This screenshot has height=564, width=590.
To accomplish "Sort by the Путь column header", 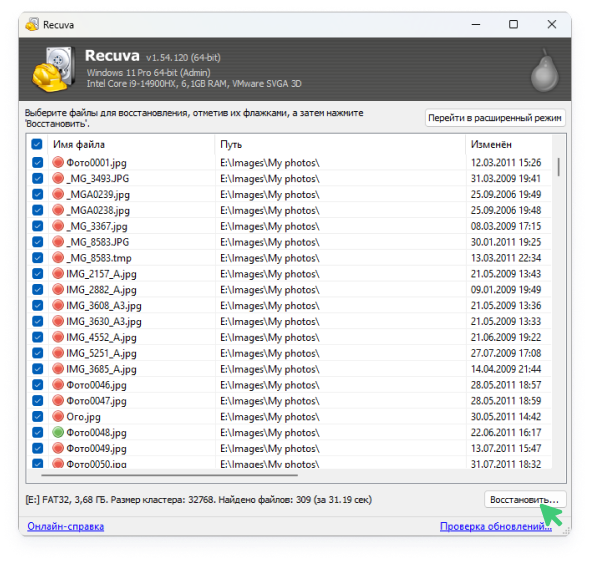I will pos(340,144).
